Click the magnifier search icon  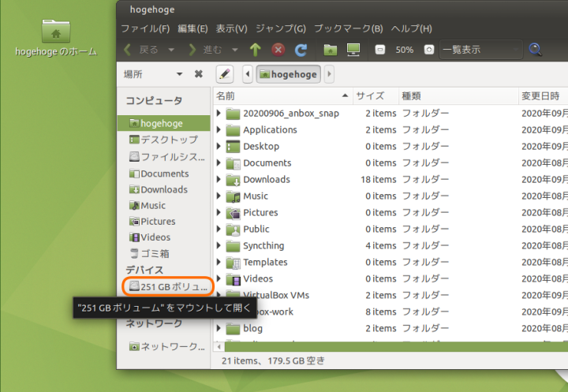(536, 50)
